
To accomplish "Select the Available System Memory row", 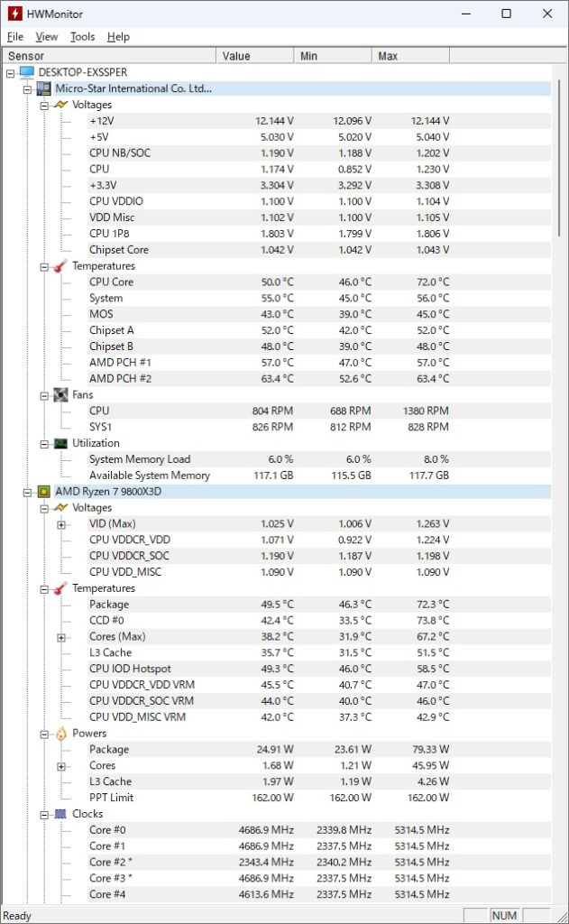I will pos(318,475).
